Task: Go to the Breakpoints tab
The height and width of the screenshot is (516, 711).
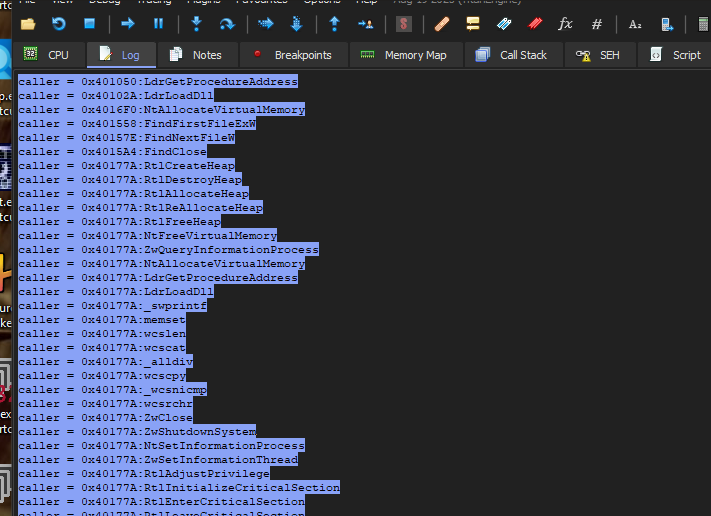Action: (294, 55)
